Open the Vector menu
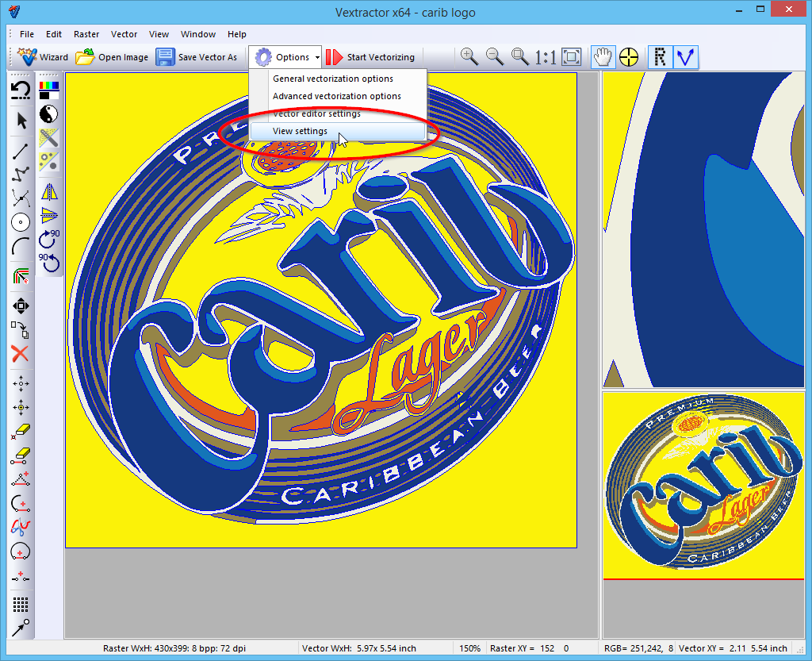Image resolution: width=812 pixels, height=661 pixels. [124, 34]
